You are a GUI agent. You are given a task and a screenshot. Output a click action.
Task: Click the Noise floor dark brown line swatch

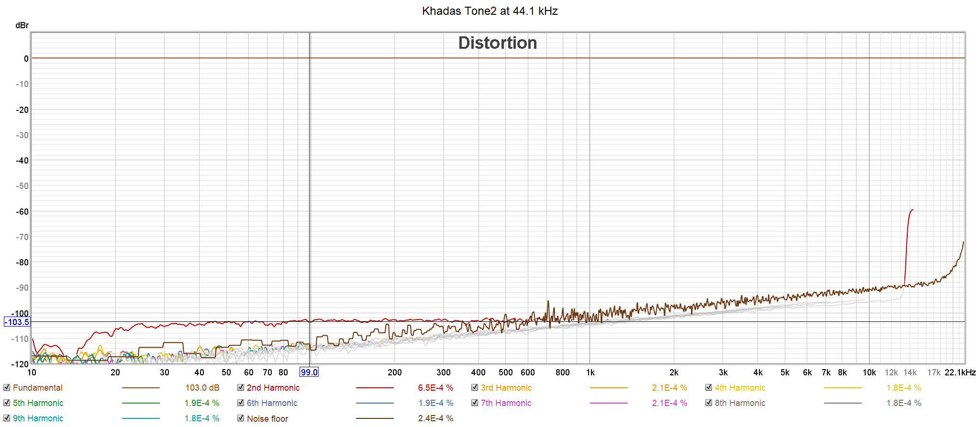click(x=375, y=418)
